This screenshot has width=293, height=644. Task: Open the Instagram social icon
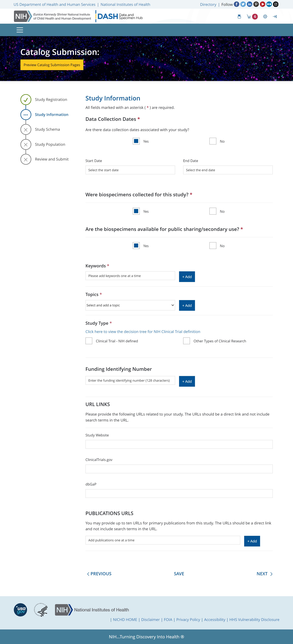276,4
